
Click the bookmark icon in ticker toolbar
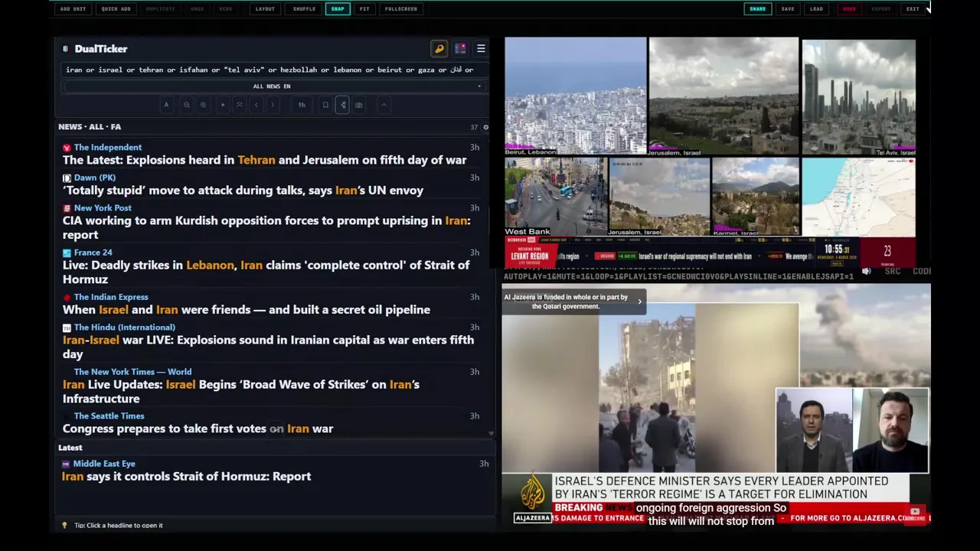pyautogui.click(x=325, y=105)
